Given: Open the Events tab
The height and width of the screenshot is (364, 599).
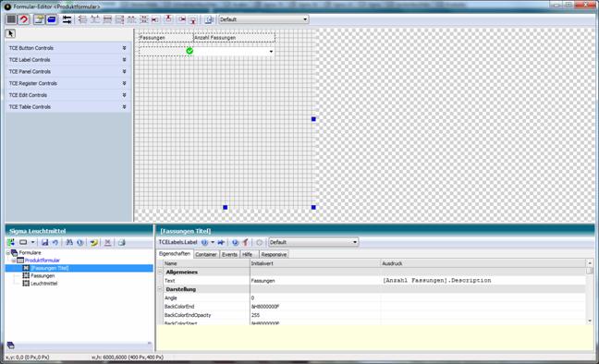Looking at the screenshot, I should pos(229,254).
